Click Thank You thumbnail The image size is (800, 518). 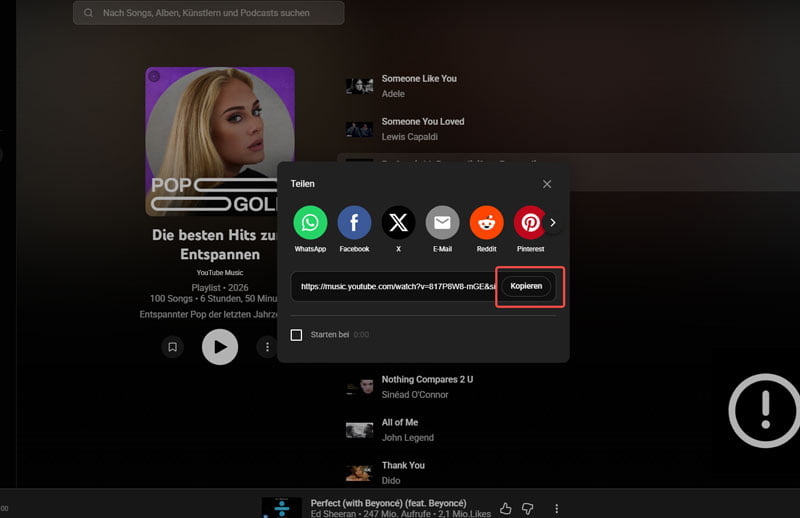(x=360, y=473)
